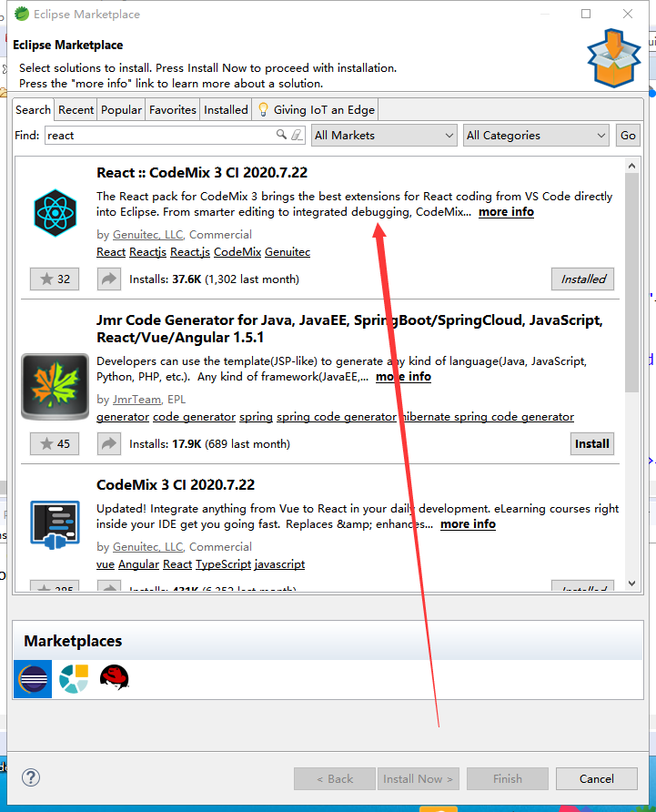This screenshot has height=812, width=656.
Task: Switch to the Popular tab
Action: [x=121, y=110]
